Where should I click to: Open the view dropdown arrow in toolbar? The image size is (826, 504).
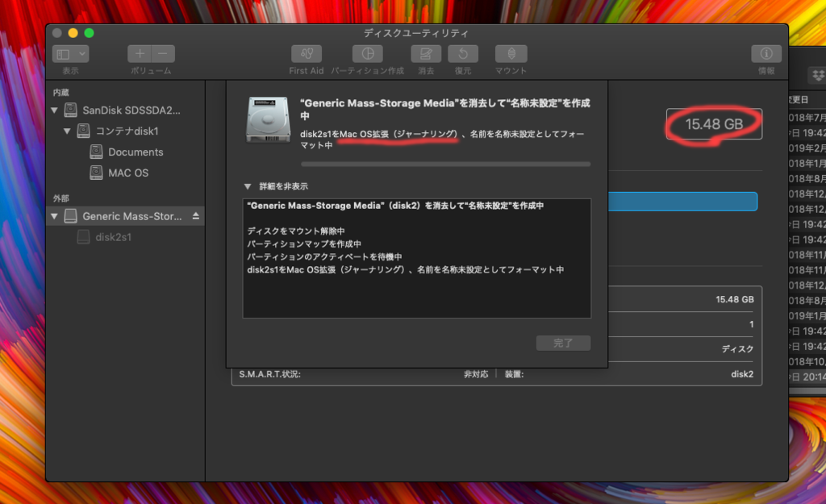pos(82,54)
